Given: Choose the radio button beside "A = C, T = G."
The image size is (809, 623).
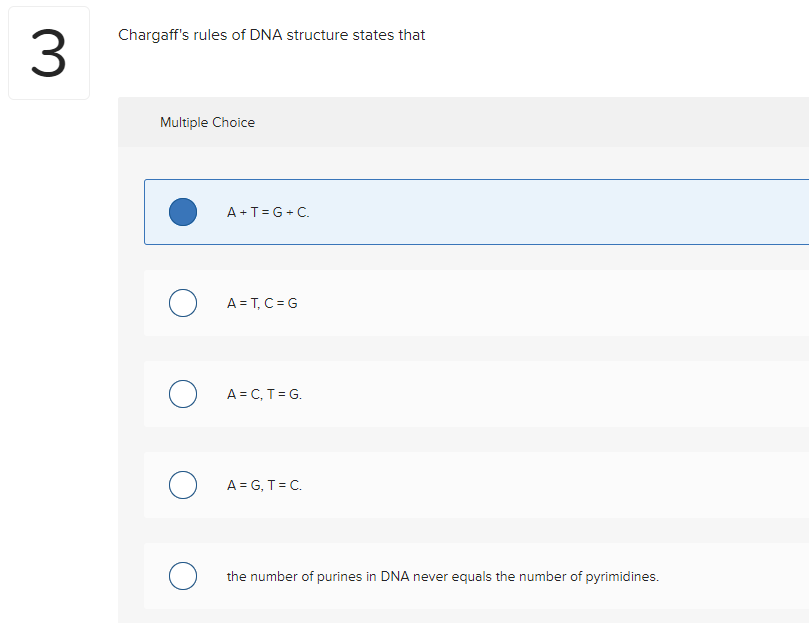Looking at the screenshot, I should pyautogui.click(x=182, y=394).
